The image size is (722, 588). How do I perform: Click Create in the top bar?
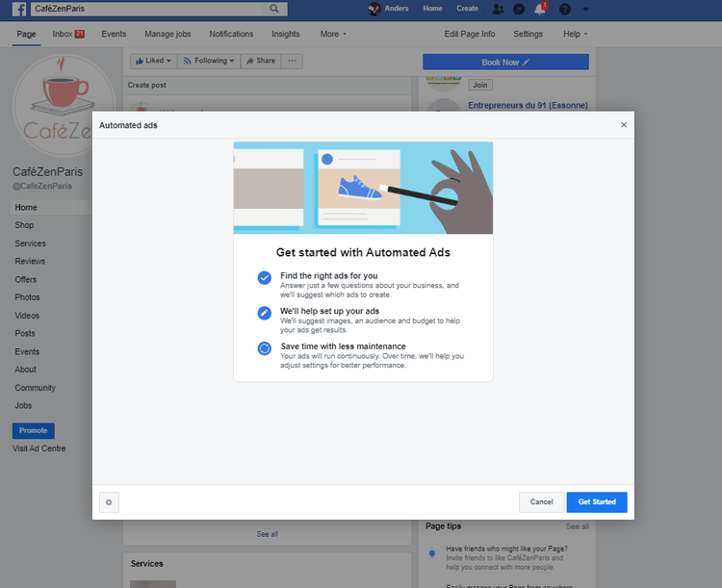coord(467,9)
